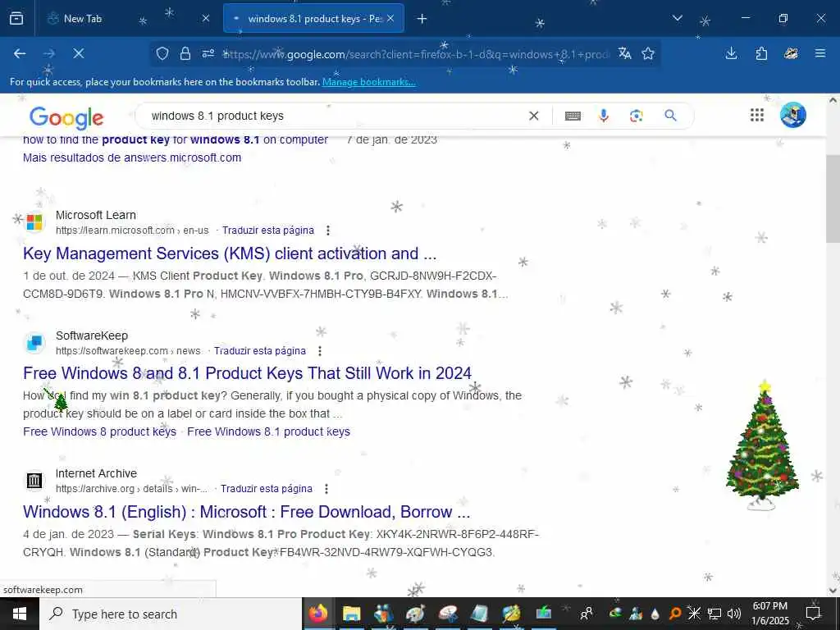Expand the list all tabs dropdown
The image size is (840, 630).
pos(677,19)
